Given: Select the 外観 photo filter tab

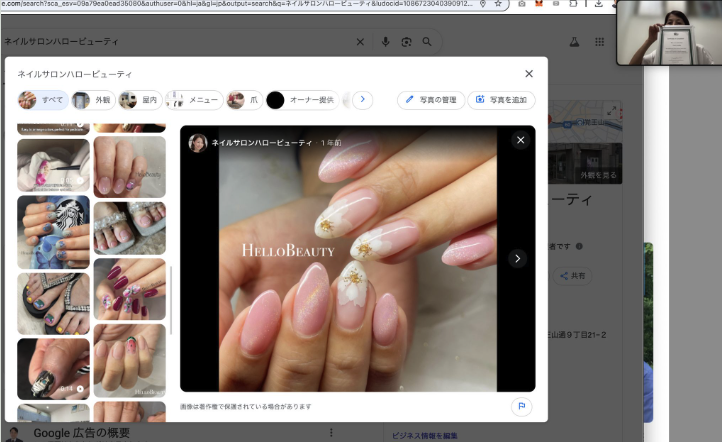Looking at the screenshot, I should [x=93, y=100].
